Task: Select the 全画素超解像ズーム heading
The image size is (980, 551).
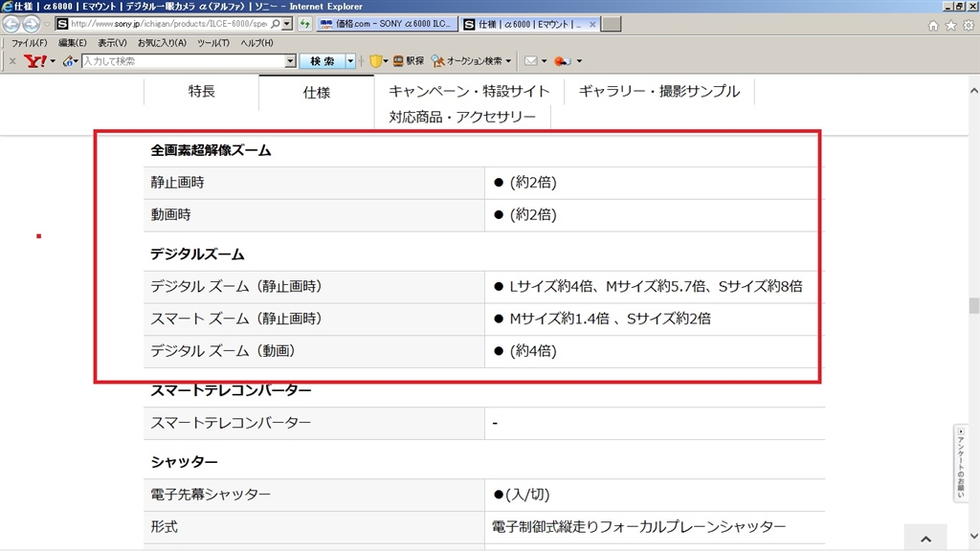Action: point(211,150)
